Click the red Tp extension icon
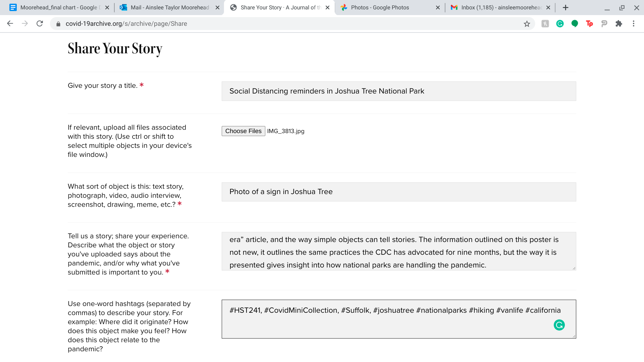The image size is (644, 362). (589, 23)
